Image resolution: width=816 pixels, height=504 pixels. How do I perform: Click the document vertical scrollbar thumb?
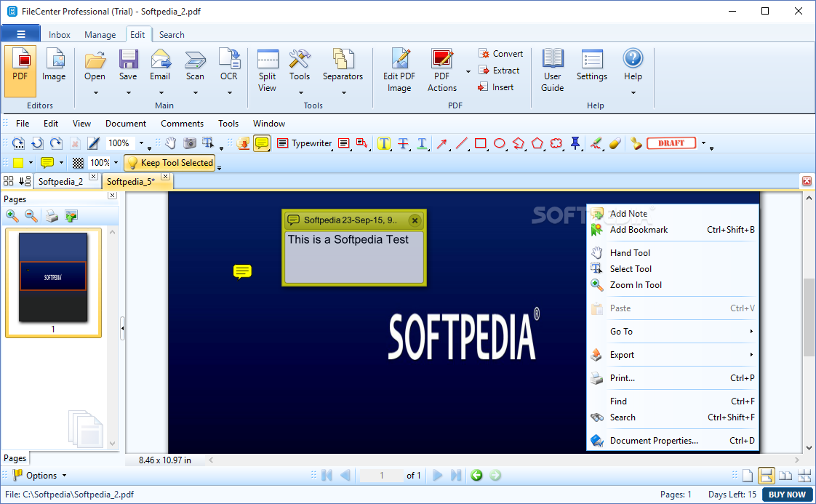click(x=808, y=318)
